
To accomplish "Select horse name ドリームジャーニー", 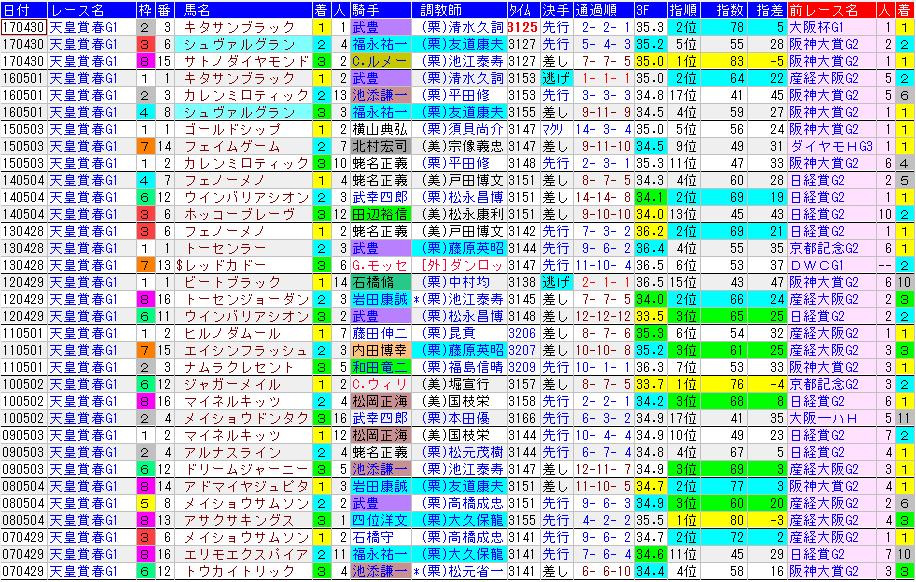I will 247,469.
